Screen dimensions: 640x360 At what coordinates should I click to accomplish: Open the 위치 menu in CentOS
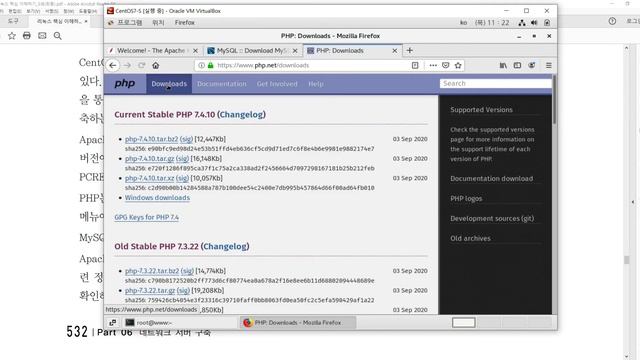coord(158,22)
